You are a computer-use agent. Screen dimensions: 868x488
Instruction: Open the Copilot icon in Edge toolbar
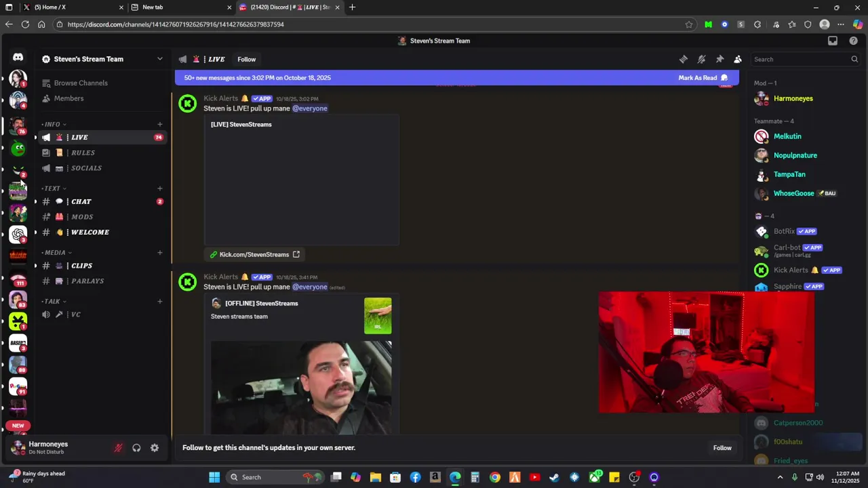point(857,24)
